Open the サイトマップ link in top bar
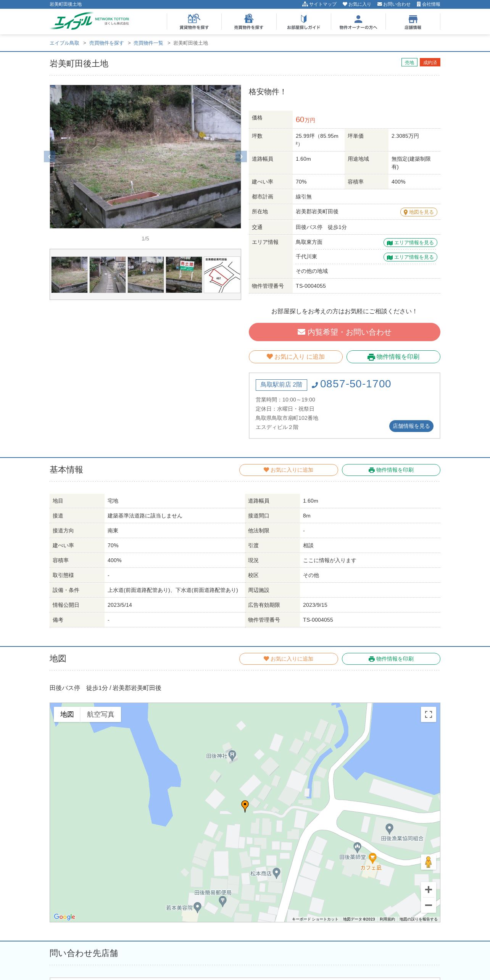 point(319,4)
